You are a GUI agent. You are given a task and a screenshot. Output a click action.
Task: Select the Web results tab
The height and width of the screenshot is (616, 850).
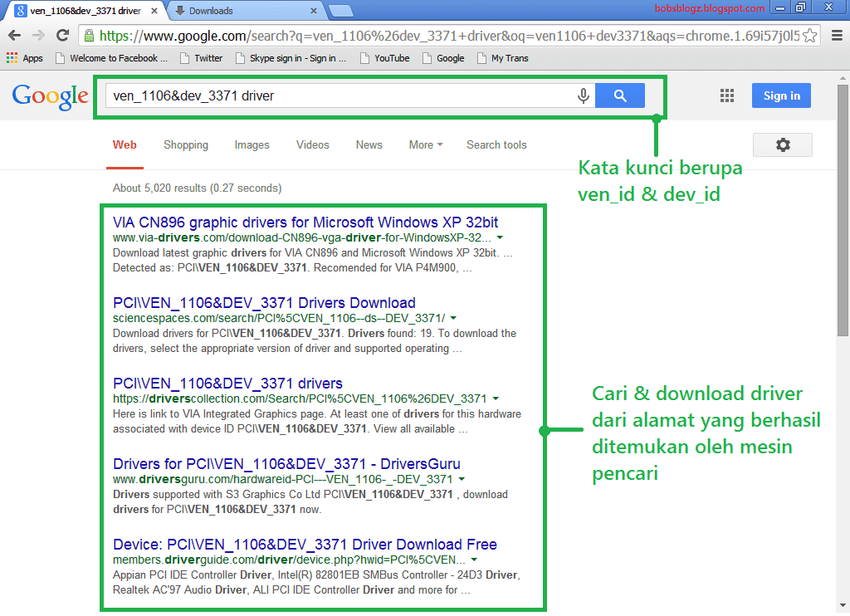click(x=125, y=144)
